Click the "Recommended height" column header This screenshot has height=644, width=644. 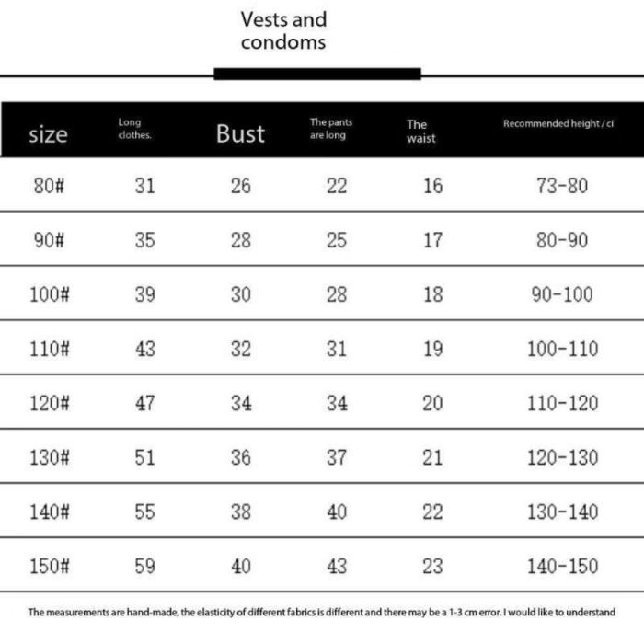pyautogui.click(x=558, y=123)
